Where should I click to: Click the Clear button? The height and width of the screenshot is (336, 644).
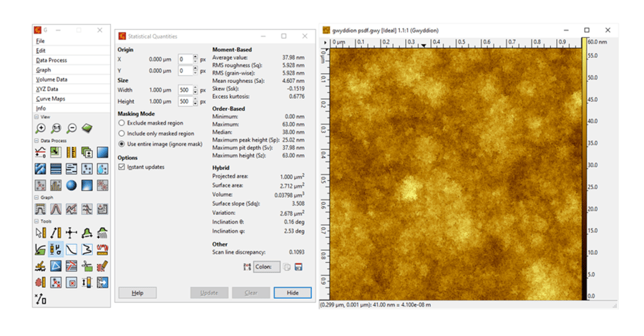click(251, 293)
